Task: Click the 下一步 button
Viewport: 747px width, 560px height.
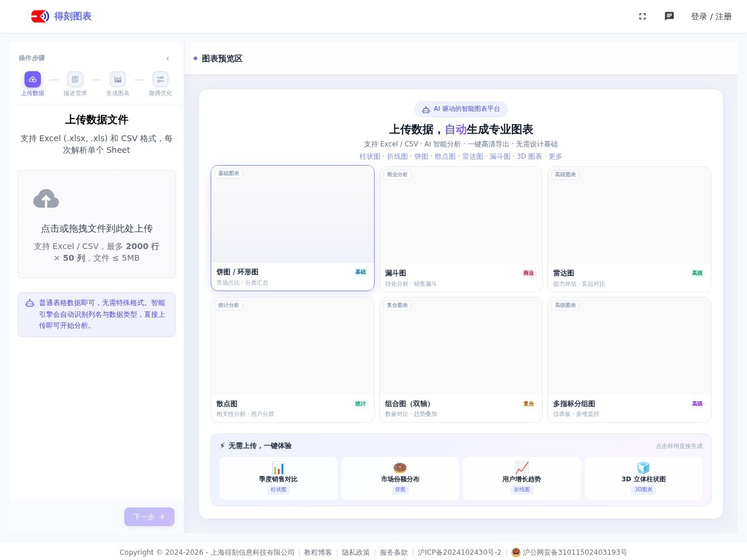Action: coord(149,517)
